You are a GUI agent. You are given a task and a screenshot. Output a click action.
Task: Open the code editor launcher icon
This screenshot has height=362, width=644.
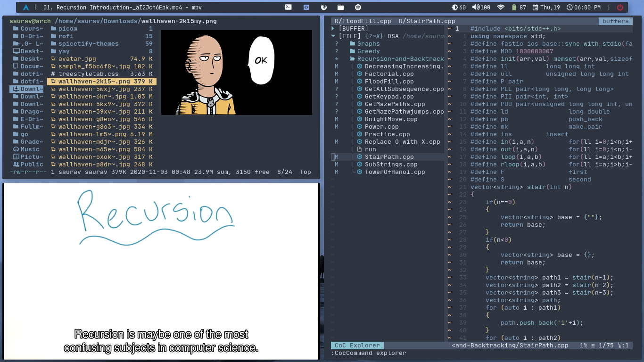(306, 8)
